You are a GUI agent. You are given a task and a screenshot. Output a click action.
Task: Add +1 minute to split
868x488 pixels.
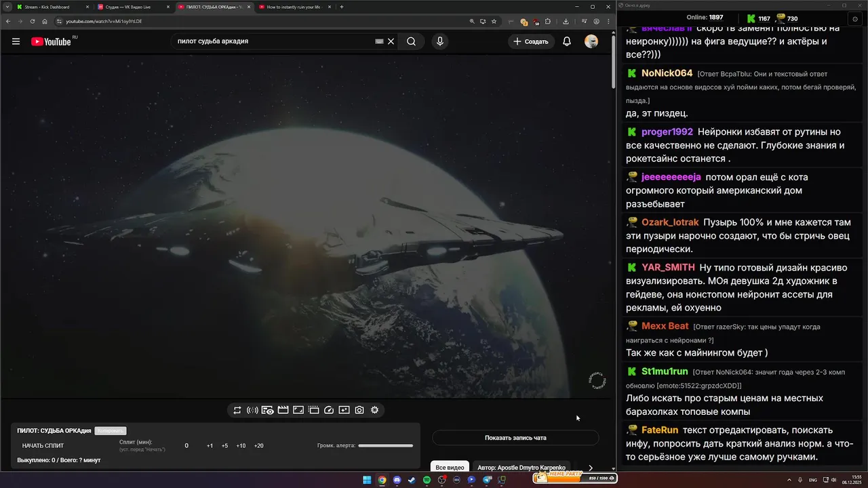pyautogui.click(x=210, y=446)
